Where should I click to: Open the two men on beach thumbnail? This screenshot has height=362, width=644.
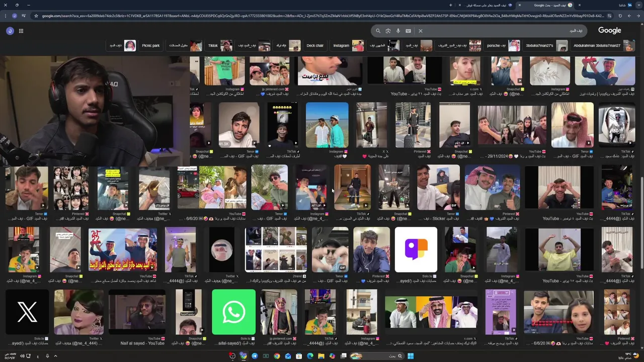(327, 125)
